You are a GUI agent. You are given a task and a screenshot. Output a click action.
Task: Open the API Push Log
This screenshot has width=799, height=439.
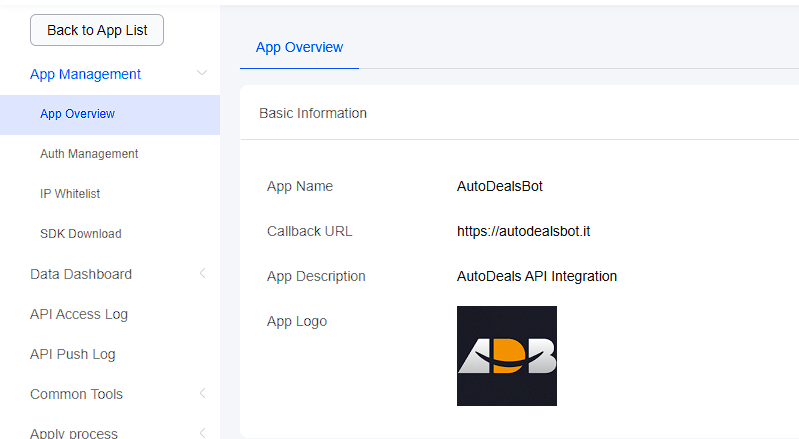point(73,354)
